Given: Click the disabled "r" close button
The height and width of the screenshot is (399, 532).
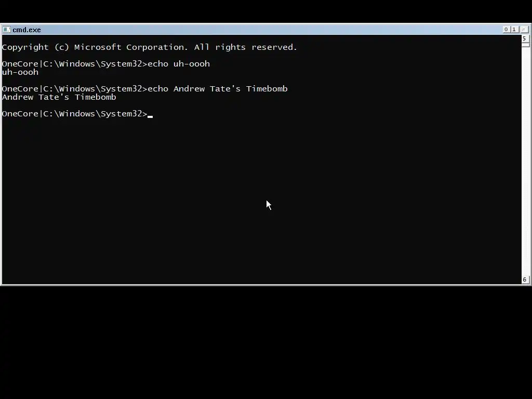Looking at the screenshot, I should (x=524, y=30).
